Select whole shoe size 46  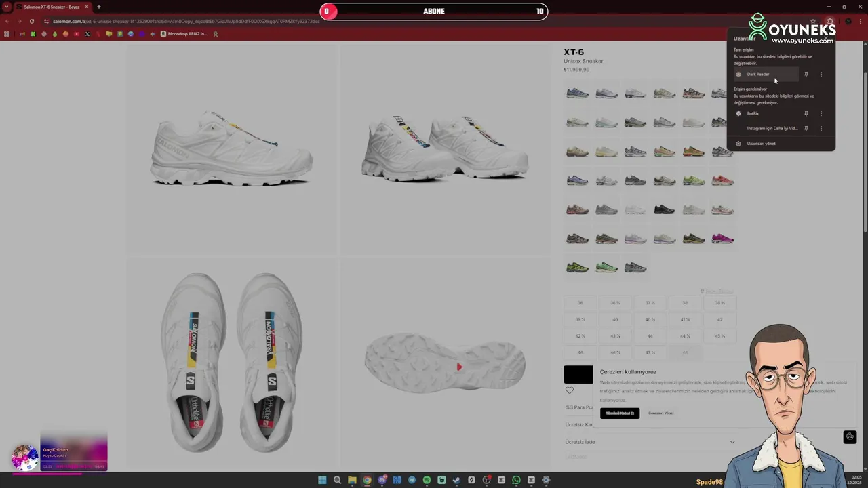(x=580, y=352)
